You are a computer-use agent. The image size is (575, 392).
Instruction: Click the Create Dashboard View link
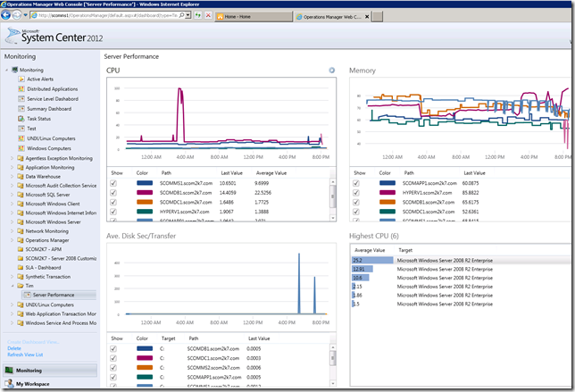[33, 342]
